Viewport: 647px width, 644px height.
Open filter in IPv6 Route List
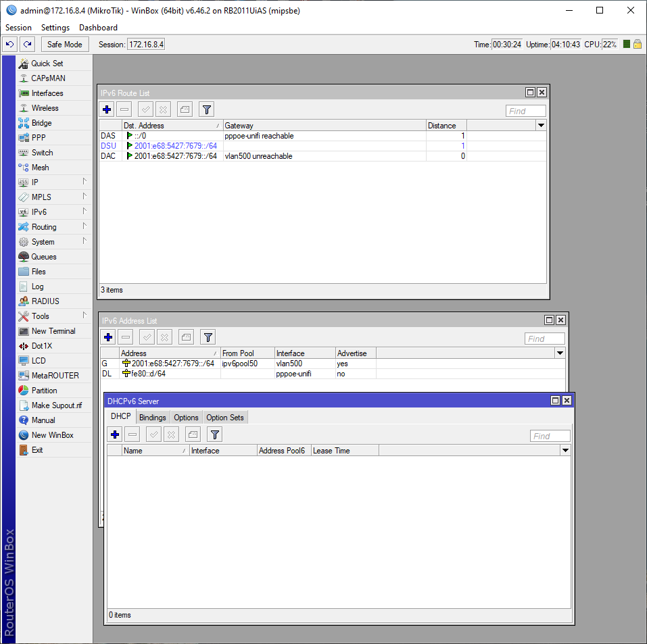click(207, 109)
